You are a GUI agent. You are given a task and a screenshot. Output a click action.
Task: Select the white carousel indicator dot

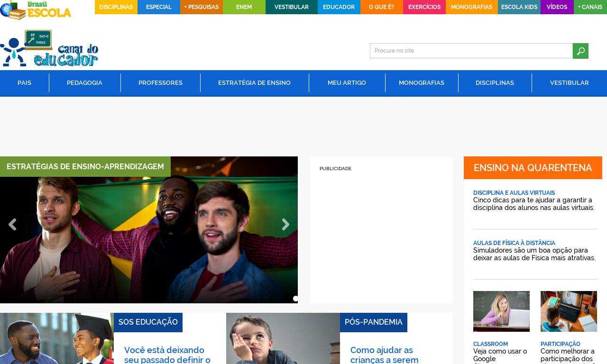(295, 299)
